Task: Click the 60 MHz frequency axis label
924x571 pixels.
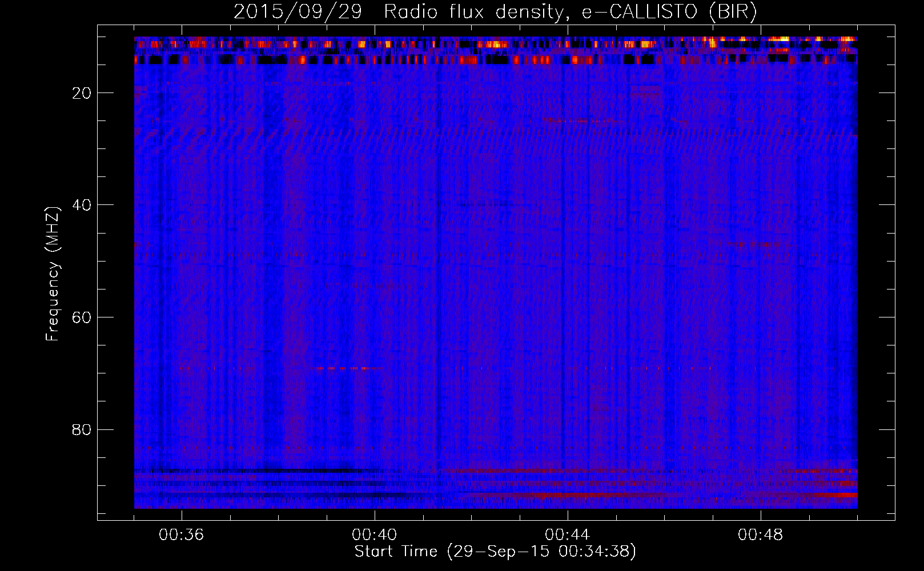Action: pyautogui.click(x=82, y=317)
